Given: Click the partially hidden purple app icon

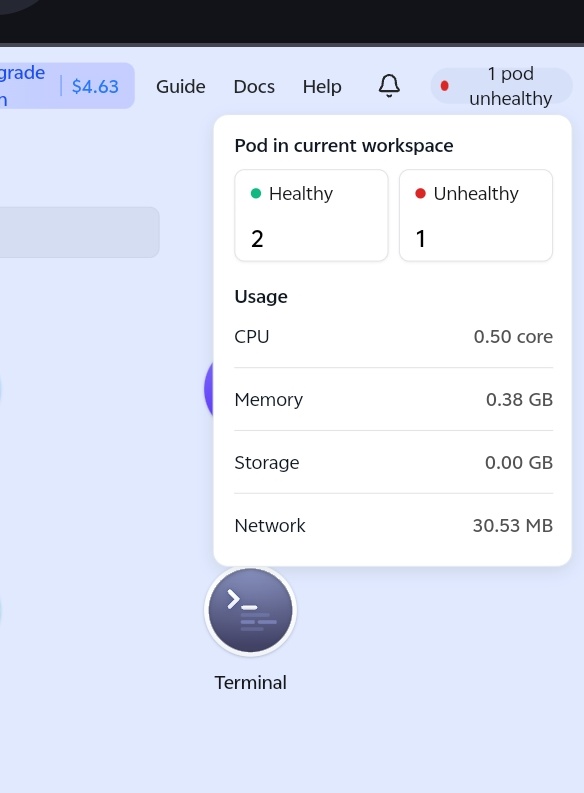Looking at the screenshot, I should [x=209, y=389].
